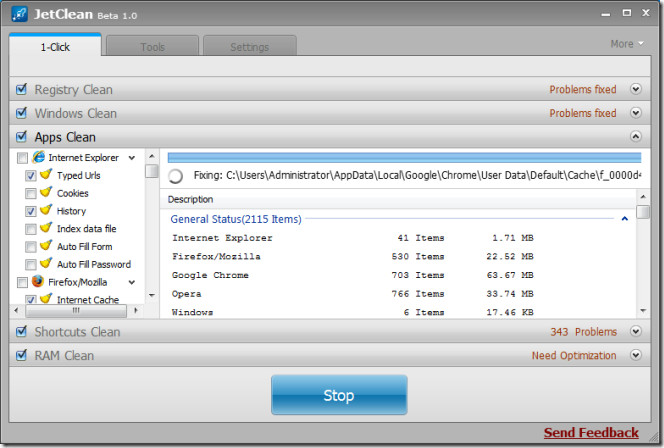Click the tree panel scroll right arrow
Screen dimensions: 664x448
pyautogui.click(x=136, y=310)
